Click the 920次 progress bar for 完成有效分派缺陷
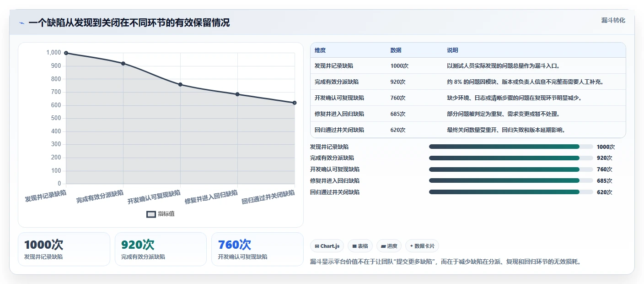The width and height of the screenshot is (644, 284). click(x=511, y=158)
